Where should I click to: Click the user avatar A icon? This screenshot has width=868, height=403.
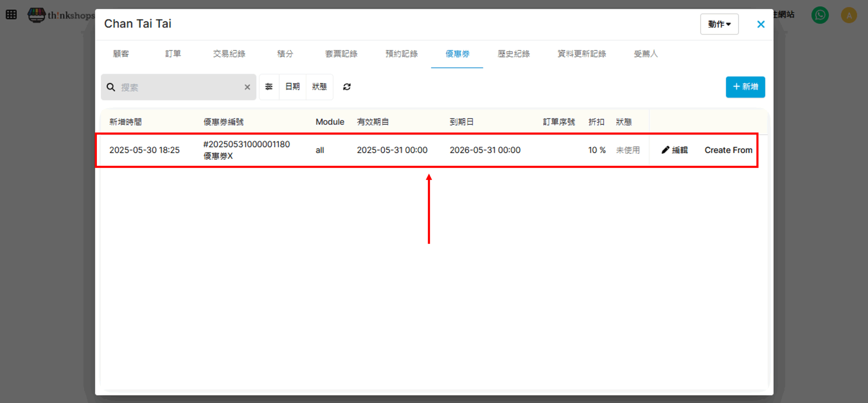(849, 15)
